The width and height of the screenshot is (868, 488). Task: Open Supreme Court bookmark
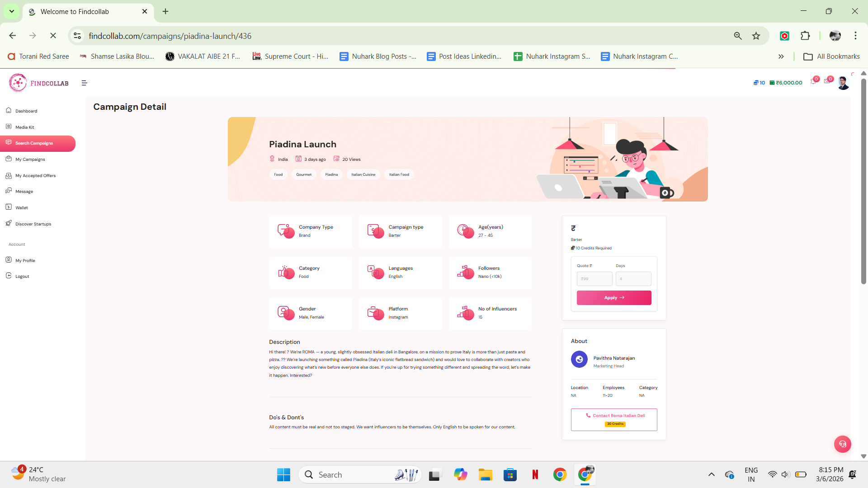pyautogui.click(x=290, y=56)
